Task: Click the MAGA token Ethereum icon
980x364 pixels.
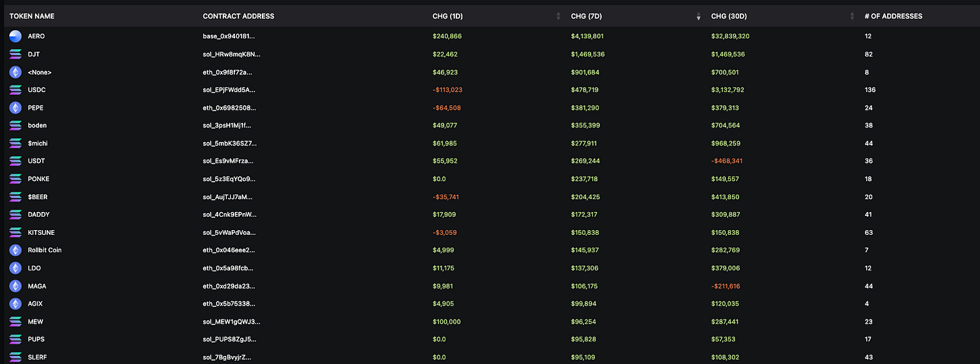Action: click(x=15, y=286)
